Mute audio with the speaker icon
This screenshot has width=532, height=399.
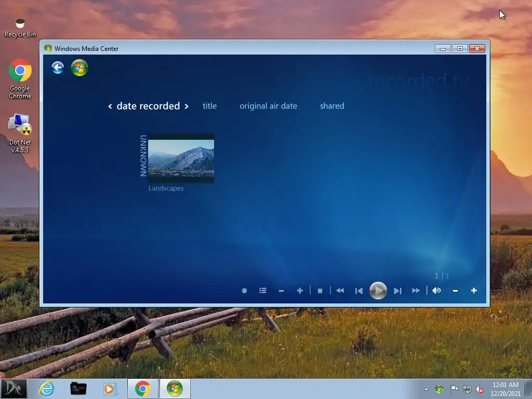(436, 291)
